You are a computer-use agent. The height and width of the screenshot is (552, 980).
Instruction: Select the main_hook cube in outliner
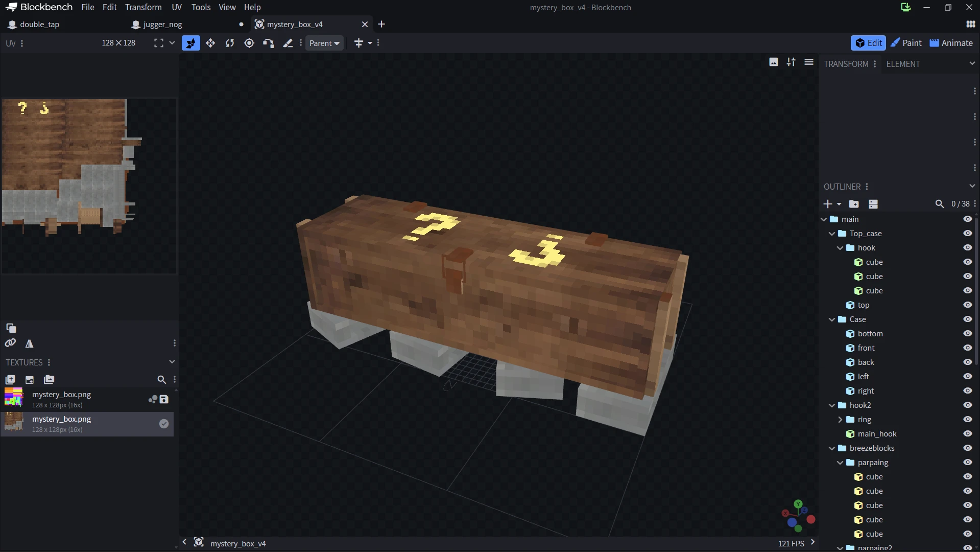tap(877, 434)
